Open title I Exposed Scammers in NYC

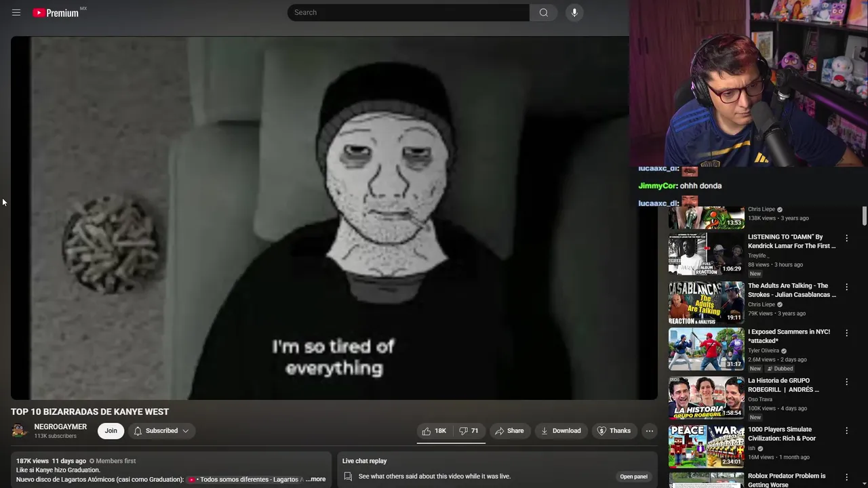(x=789, y=336)
